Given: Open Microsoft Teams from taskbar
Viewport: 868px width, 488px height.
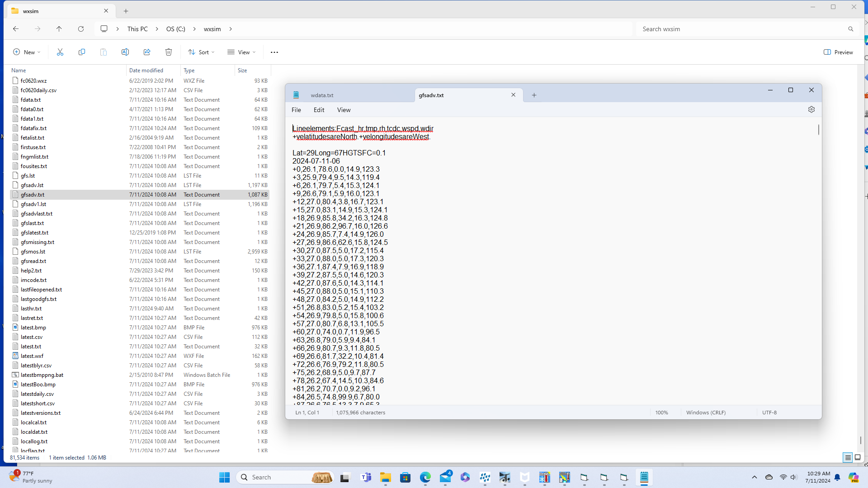Looking at the screenshot, I should point(366,477).
